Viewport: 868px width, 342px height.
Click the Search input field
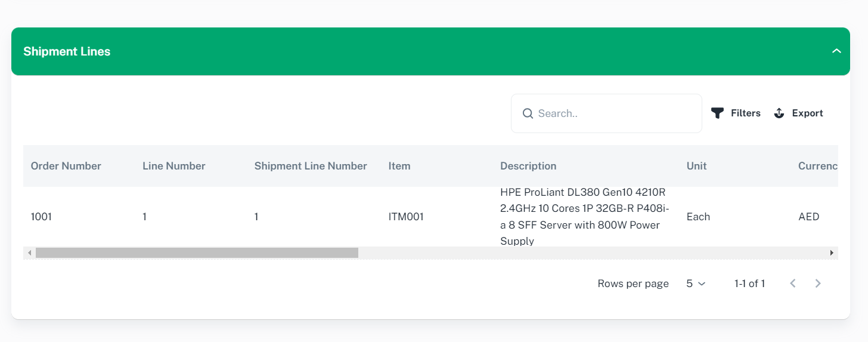click(x=614, y=113)
